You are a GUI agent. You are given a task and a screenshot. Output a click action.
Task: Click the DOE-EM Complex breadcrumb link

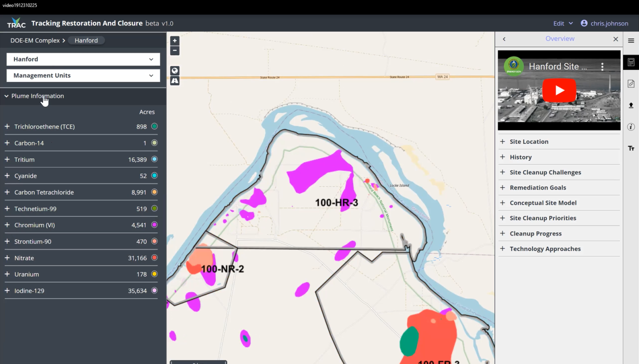click(x=35, y=40)
